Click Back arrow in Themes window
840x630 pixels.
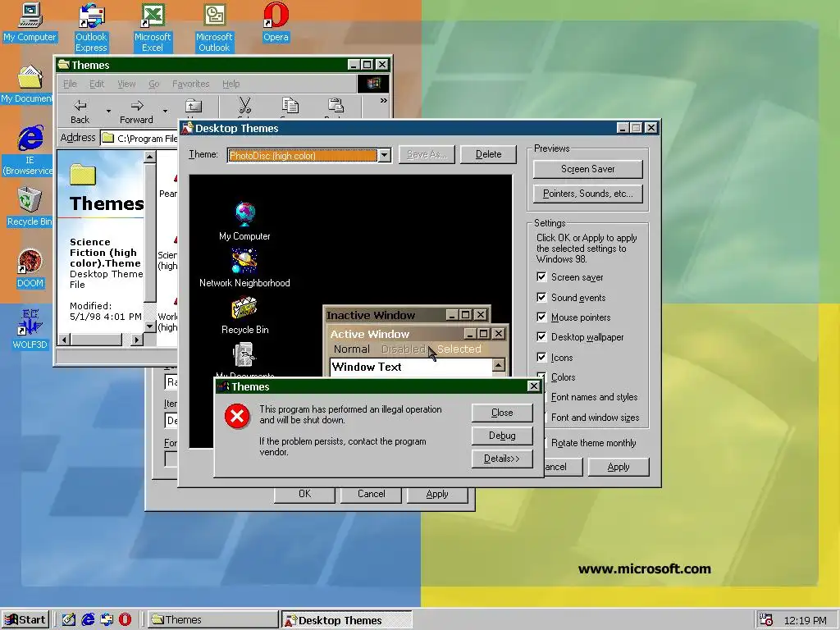[80, 111]
